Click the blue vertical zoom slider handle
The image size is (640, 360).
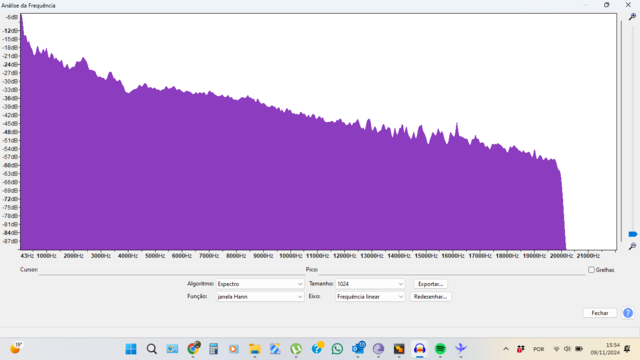coord(633,234)
